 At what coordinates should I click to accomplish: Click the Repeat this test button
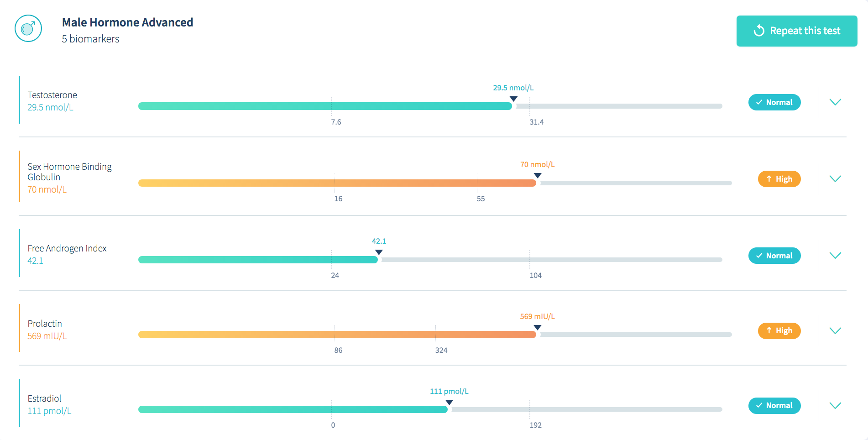click(x=796, y=31)
